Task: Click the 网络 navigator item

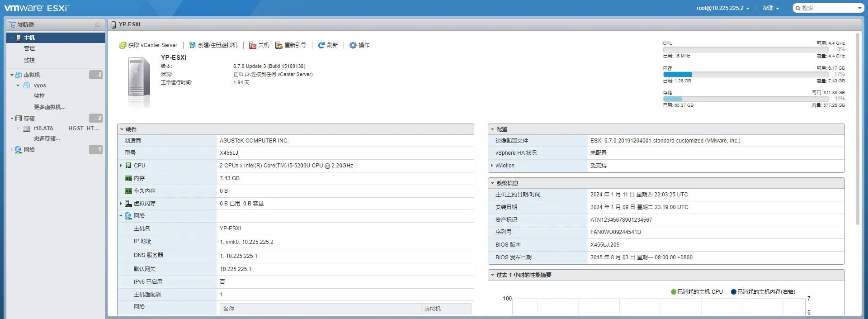Action: (x=29, y=150)
